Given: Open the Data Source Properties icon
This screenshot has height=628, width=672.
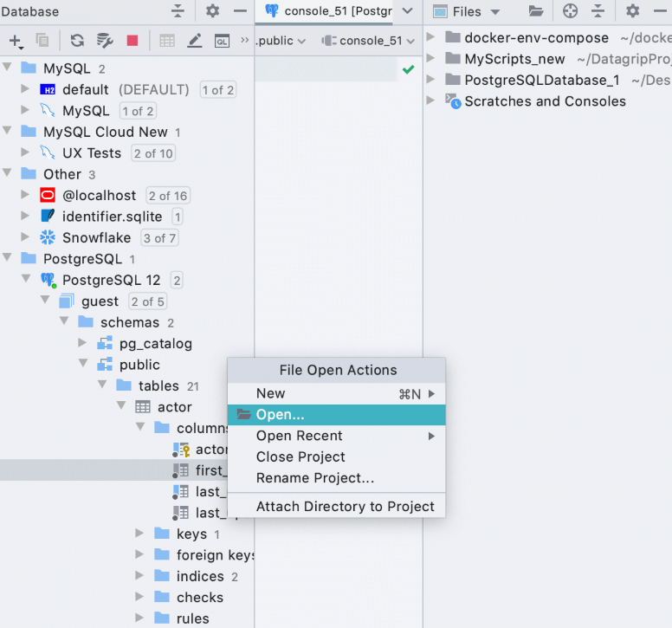Looking at the screenshot, I should [104, 41].
